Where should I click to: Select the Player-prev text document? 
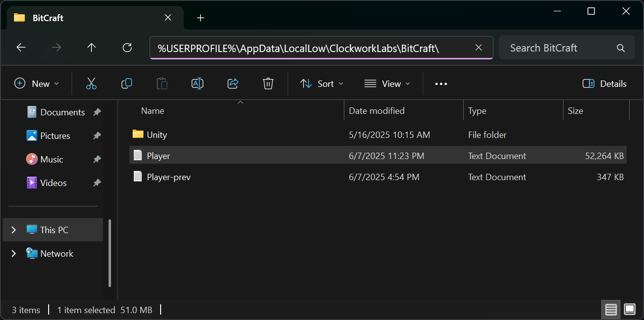(x=168, y=177)
